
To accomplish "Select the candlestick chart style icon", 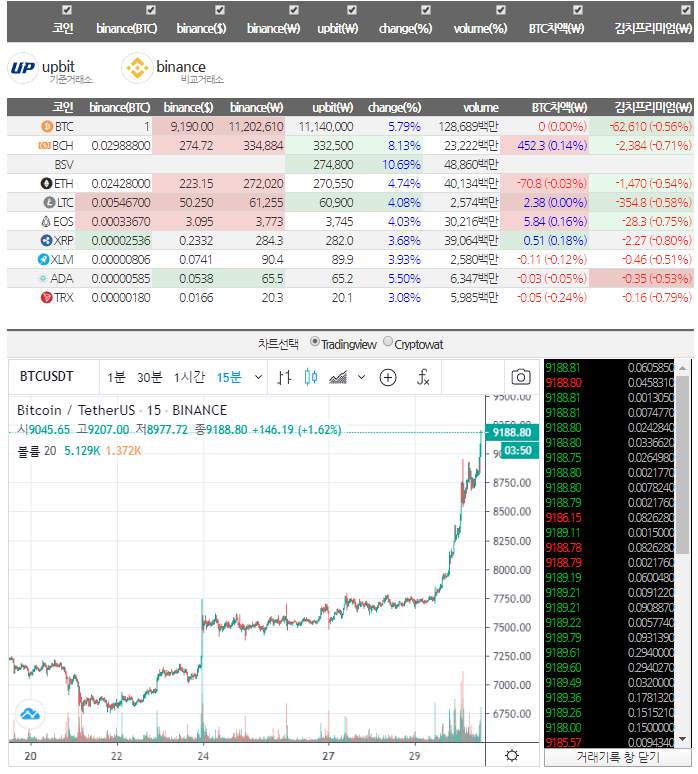I will click(x=310, y=378).
